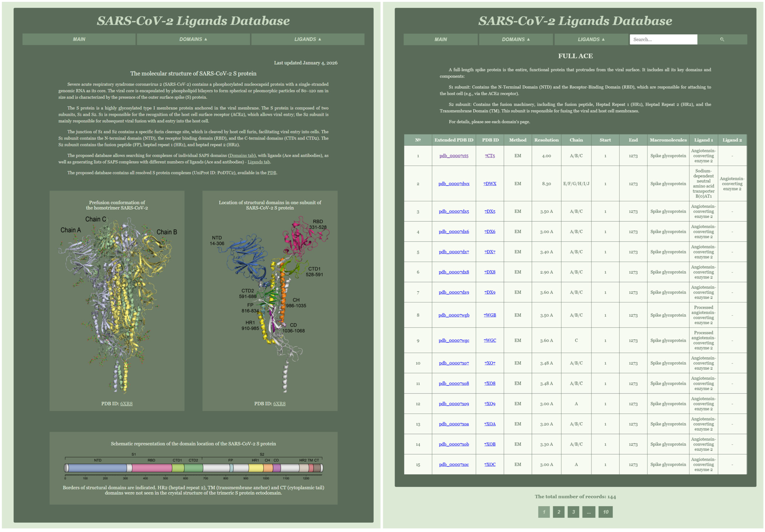The width and height of the screenshot is (765, 532).
Task: Open the Domains tab text link
Action: coord(242,156)
